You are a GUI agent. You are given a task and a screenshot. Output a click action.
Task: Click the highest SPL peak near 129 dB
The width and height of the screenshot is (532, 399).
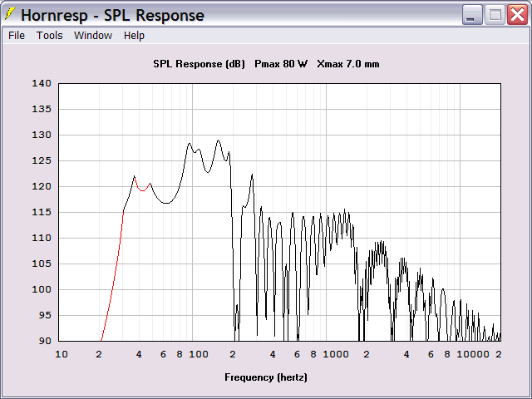point(218,140)
